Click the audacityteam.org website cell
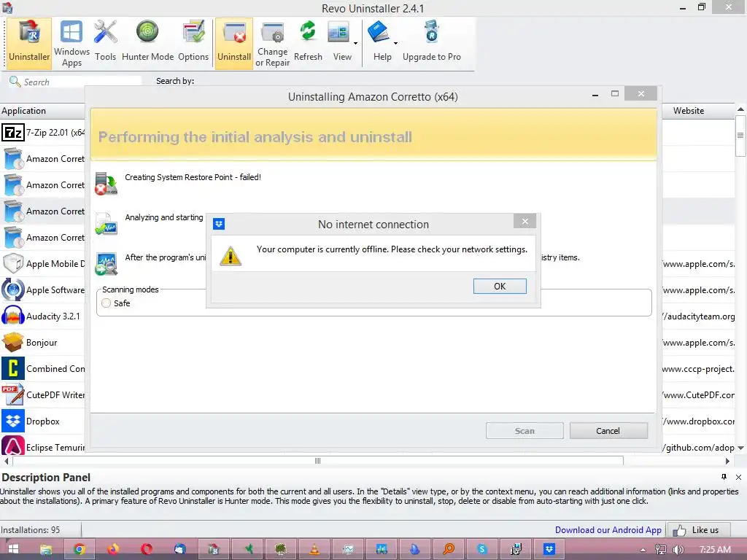Screen dimensions: 747x560 [x=698, y=316]
